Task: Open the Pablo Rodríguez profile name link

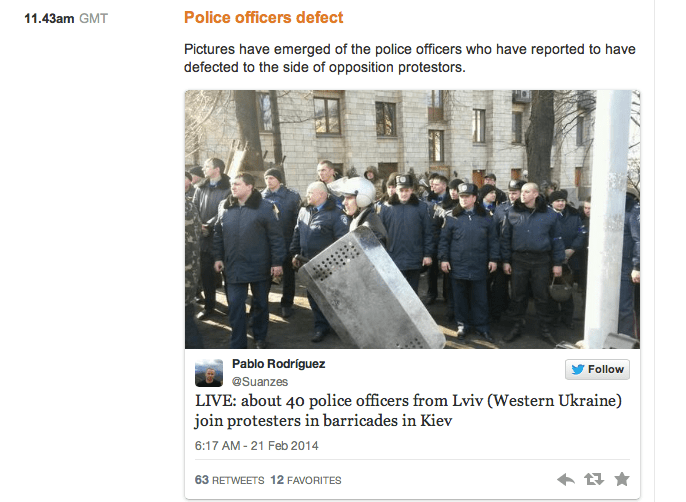Action: click(x=278, y=364)
